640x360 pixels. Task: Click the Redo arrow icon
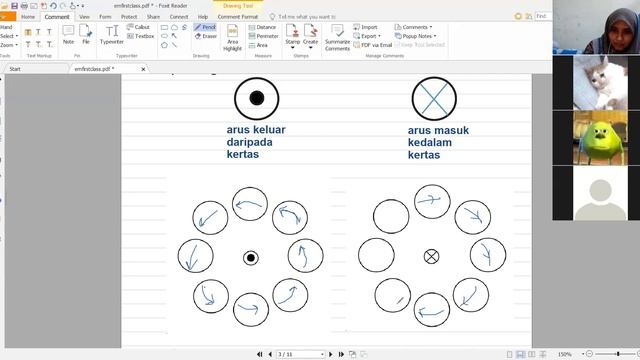coord(63,6)
